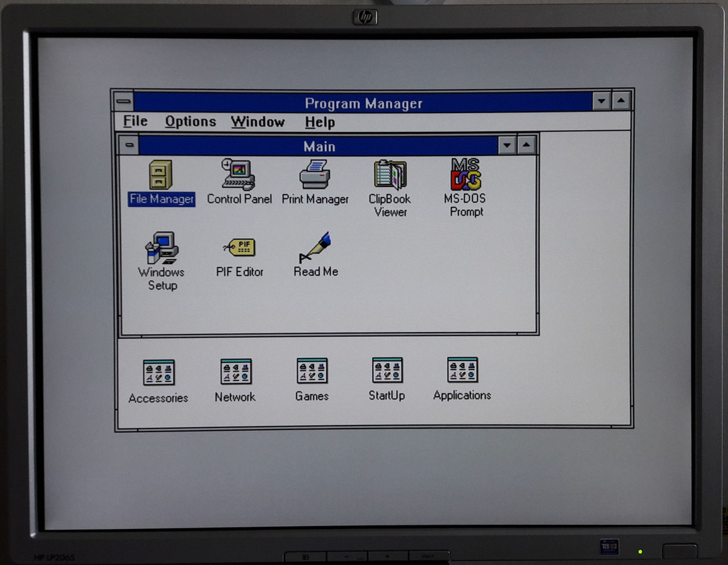The image size is (728, 565).
Task: Open the Window menu
Action: (258, 122)
